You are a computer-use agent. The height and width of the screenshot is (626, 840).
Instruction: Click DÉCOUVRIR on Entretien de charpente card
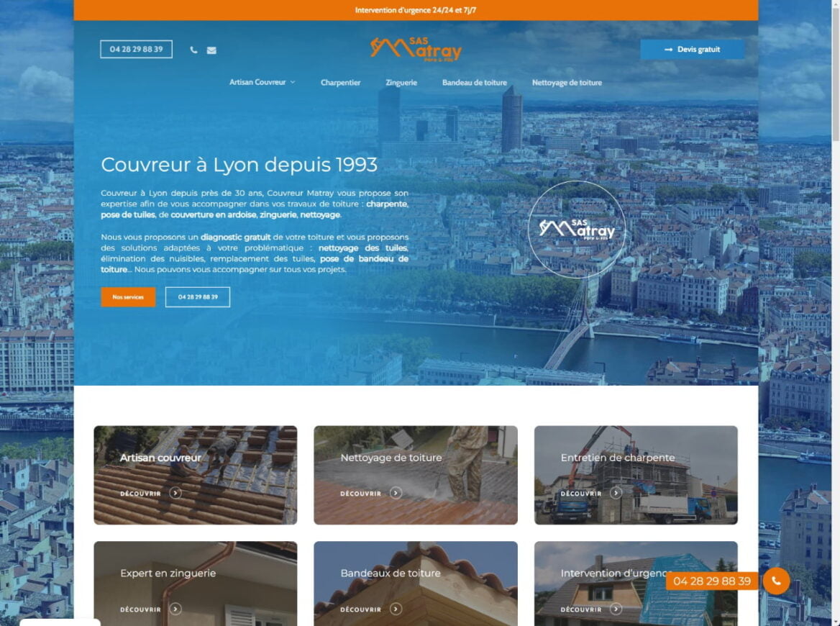pos(581,494)
